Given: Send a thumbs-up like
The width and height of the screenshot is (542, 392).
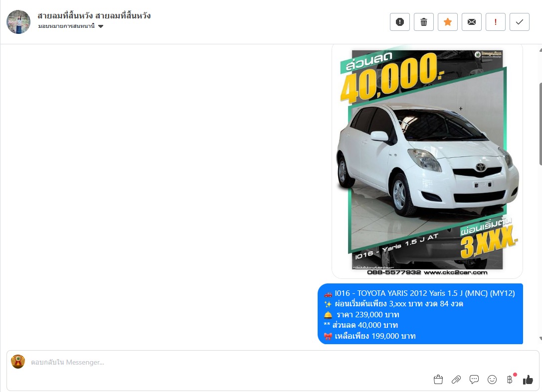Looking at the screenshot, I should click(528, 380).
